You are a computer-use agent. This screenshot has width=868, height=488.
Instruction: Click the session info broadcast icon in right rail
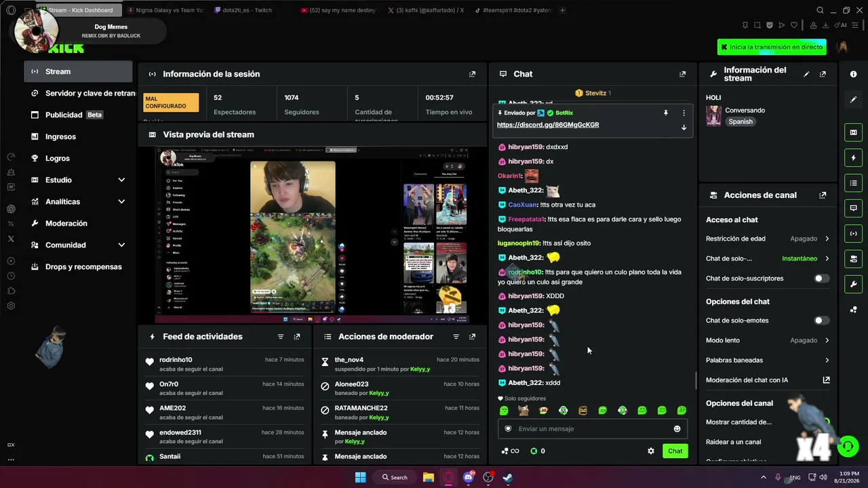click(x=853, y=234)
